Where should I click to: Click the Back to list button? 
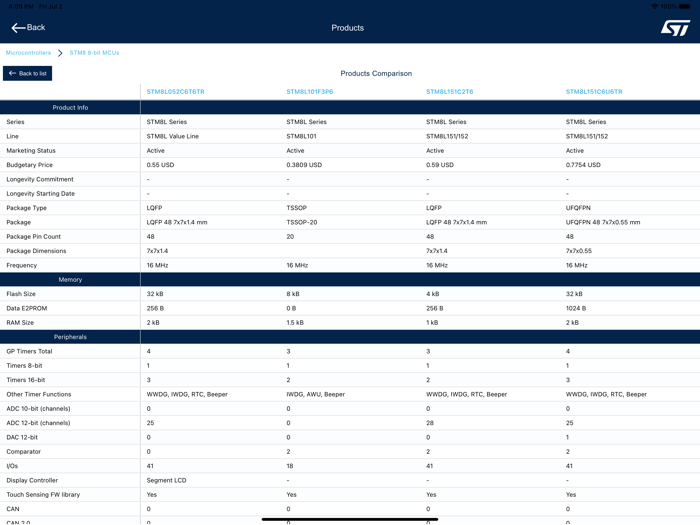click(x=28, y=73)
